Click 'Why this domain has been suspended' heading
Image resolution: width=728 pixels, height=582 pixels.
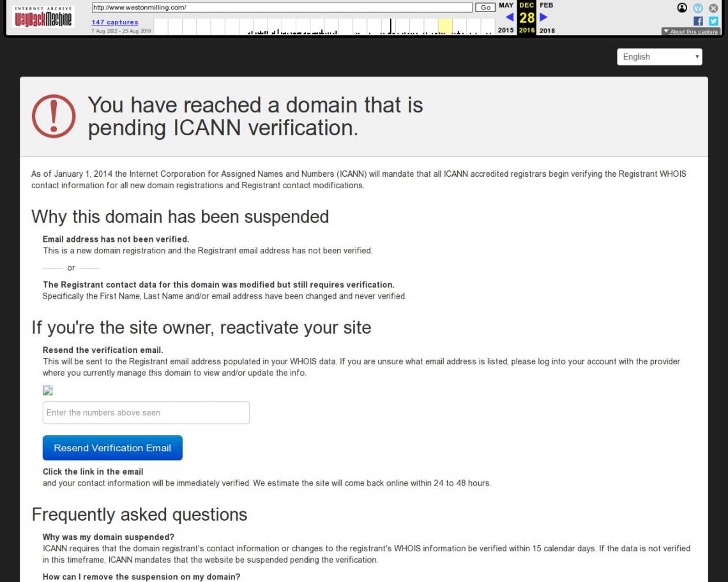(180, 217)
